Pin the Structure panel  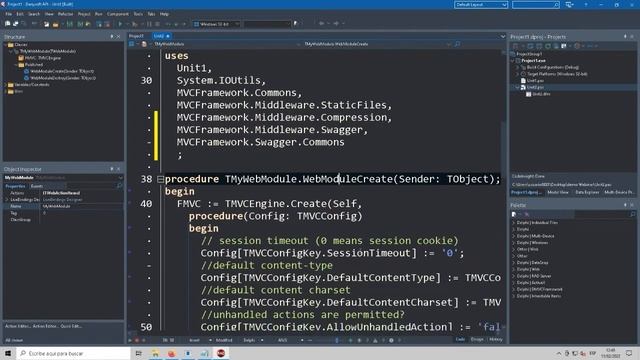click(x=112, y=37)
